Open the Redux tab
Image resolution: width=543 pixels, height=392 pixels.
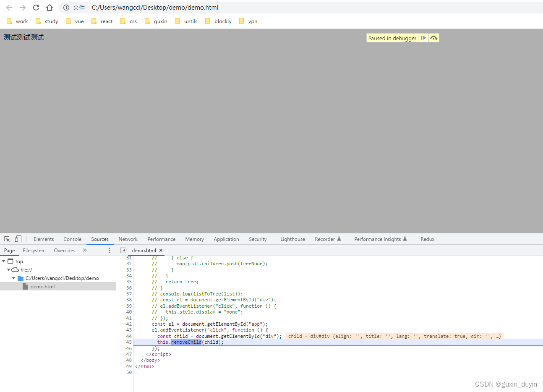(427, 239)
